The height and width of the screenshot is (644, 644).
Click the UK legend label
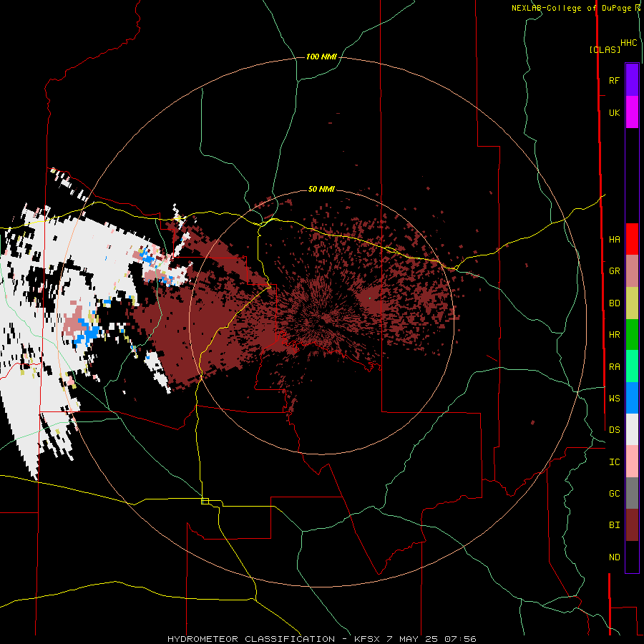tap(614, 113)
